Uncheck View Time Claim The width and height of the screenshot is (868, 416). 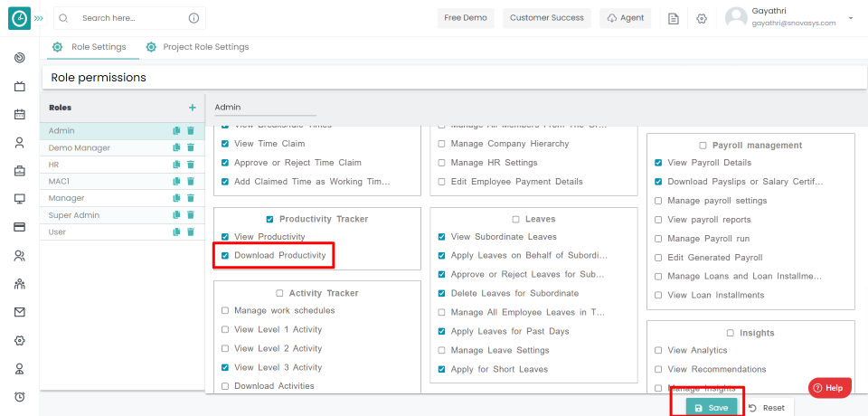tap(225, 144)
